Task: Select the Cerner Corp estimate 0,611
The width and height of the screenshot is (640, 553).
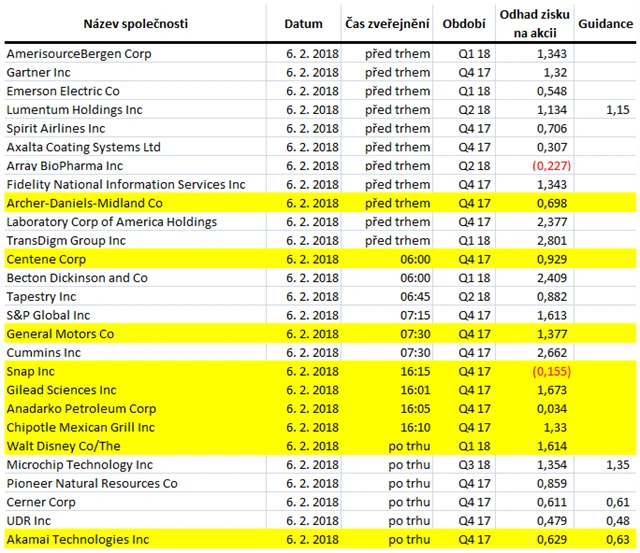Action: click(552, 502)
